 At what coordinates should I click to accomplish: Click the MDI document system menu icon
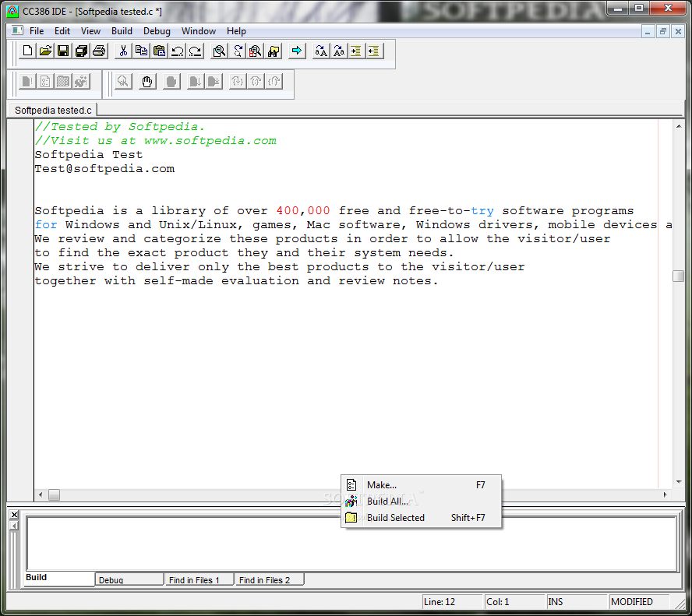[17, 31]
